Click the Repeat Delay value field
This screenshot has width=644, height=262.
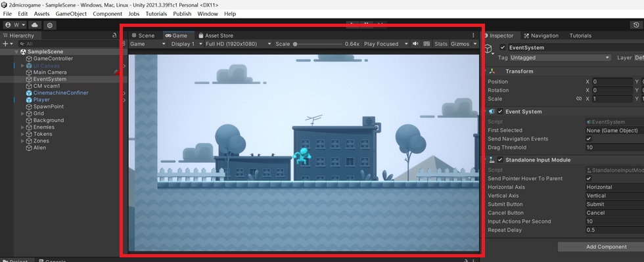tap(615, 230)
